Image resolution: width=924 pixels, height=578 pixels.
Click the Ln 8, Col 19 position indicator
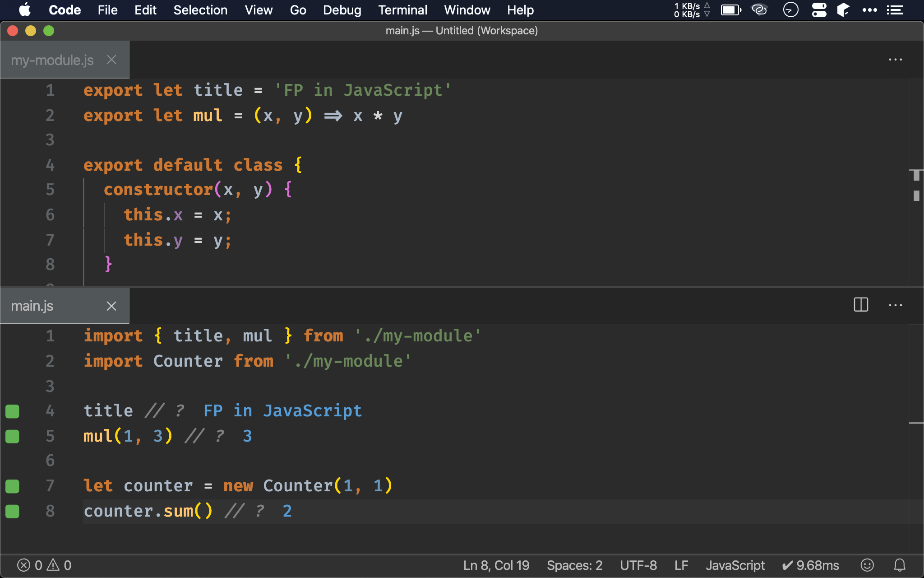click(x=496, y=565)
